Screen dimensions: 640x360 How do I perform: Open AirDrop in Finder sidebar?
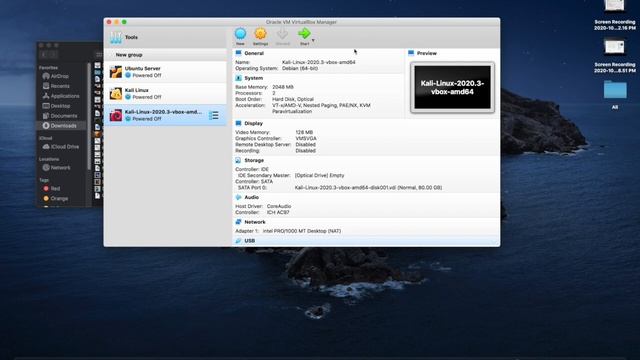coord(60,76)
